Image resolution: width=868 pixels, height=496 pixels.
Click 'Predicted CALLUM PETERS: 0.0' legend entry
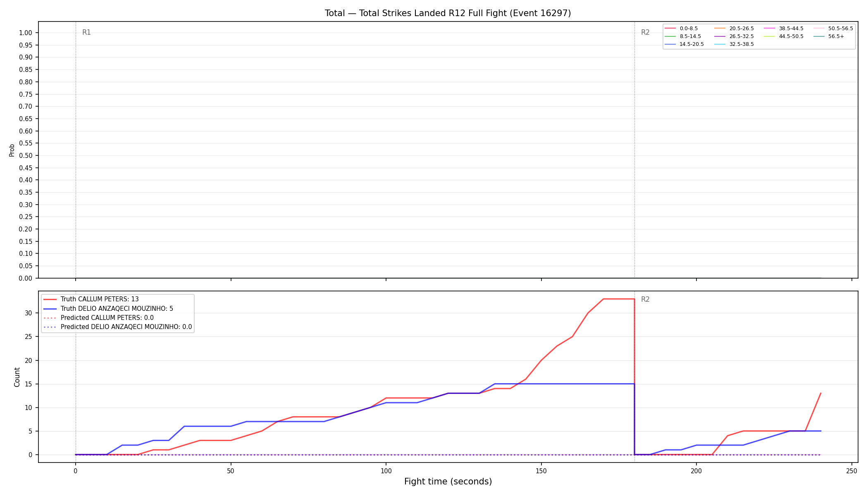[x=98, y=318]
